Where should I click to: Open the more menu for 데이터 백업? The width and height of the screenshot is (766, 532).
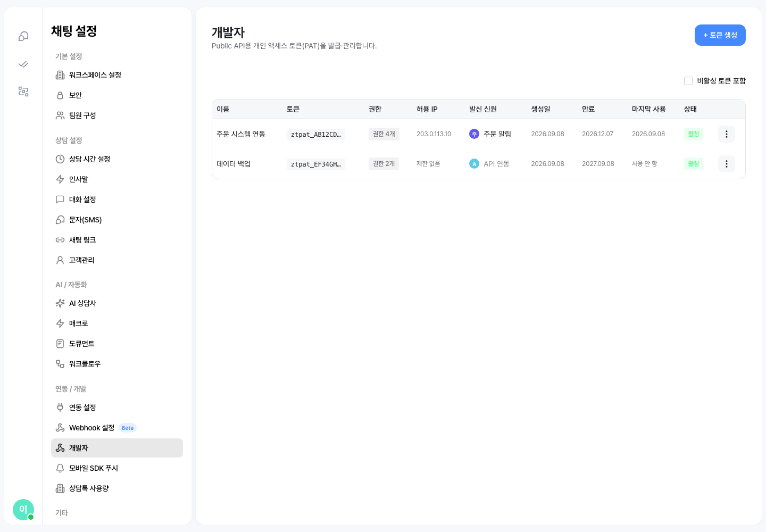(x=727, y=164)
